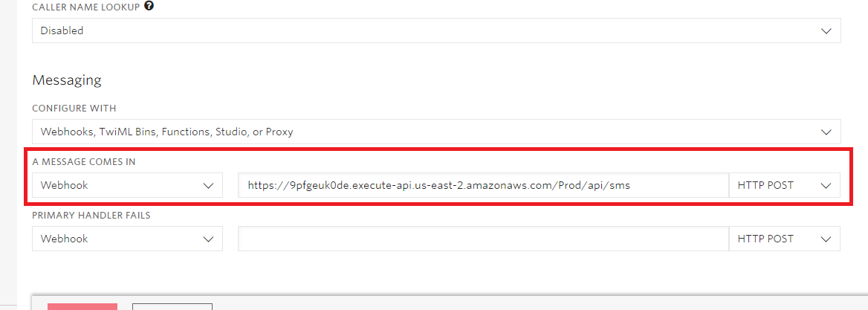868x310 pixels.
Task: Click the Messaging section heading
Action: pos(67,80)
